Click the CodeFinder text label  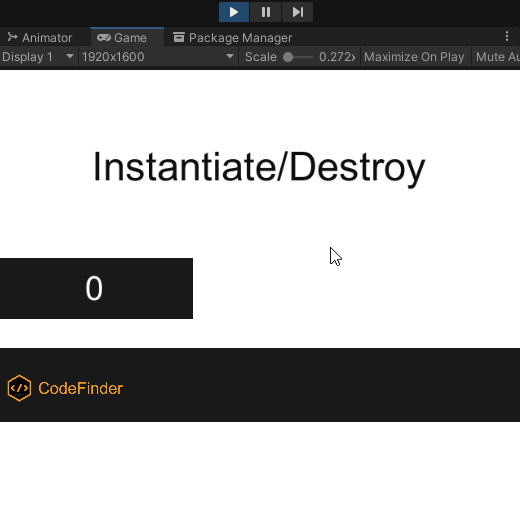(x=80, y=388)
